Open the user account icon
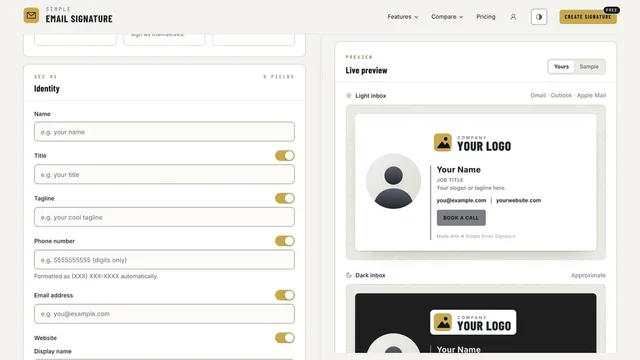The width and height of the screenshot is (640, 360). (513, 17)
